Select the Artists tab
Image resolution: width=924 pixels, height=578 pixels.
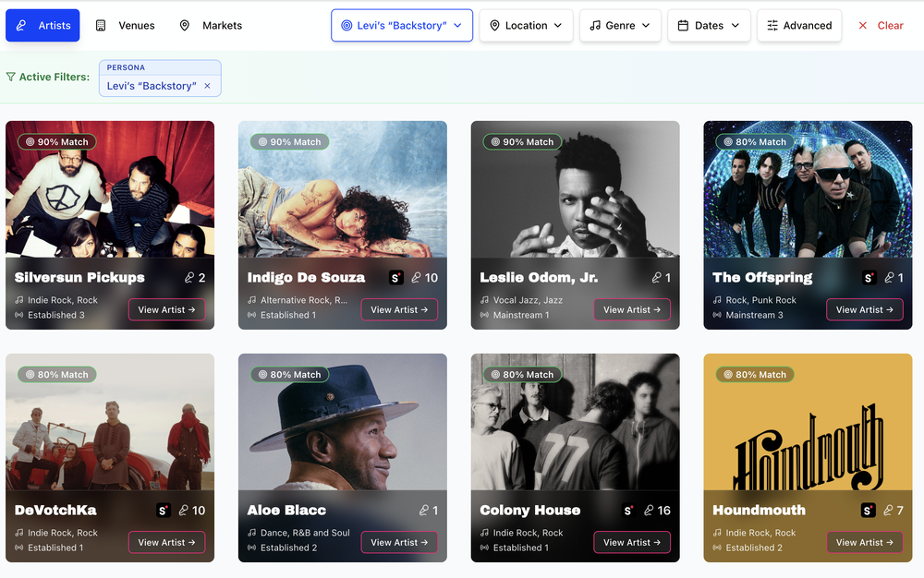(43, 26)
